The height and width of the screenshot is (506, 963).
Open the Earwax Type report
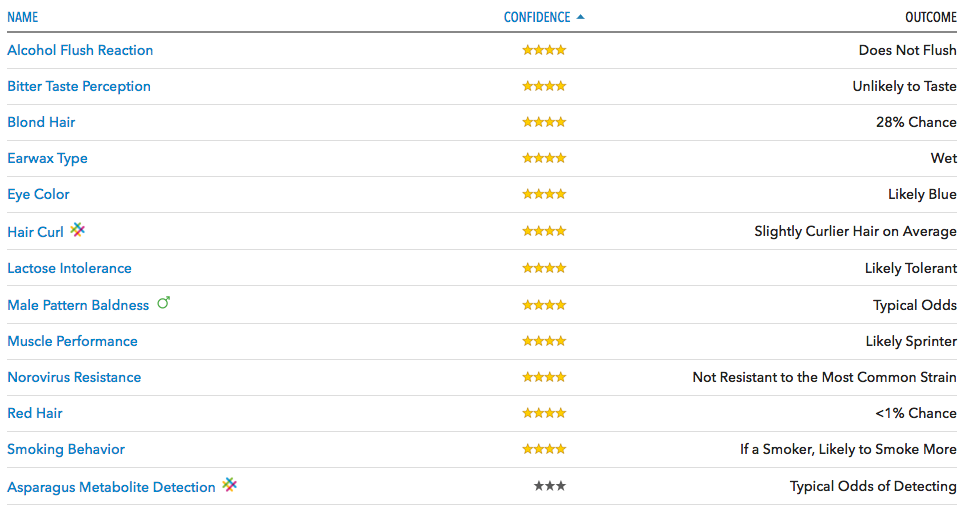[x=47, y=158]
